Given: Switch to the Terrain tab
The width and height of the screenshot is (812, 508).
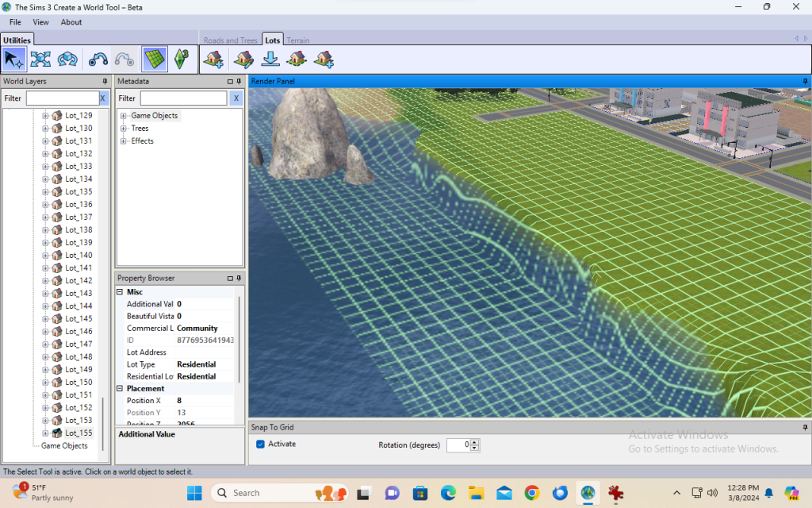Looking at the screenshot, I should 298,40.
